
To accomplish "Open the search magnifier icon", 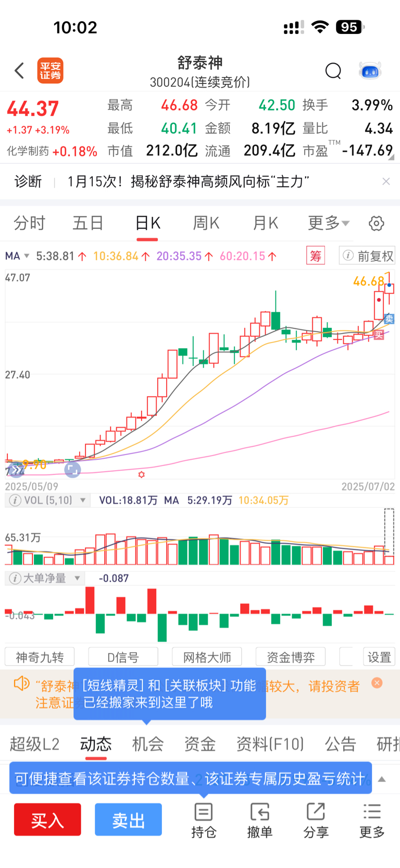I will pyautogui.click(x=333, y=70).
